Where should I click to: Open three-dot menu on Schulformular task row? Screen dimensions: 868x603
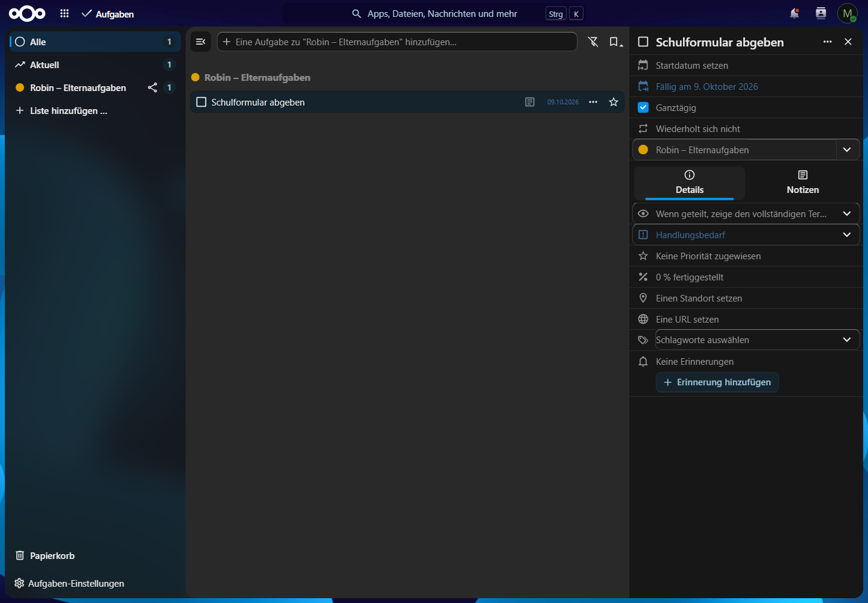point(593,102)
